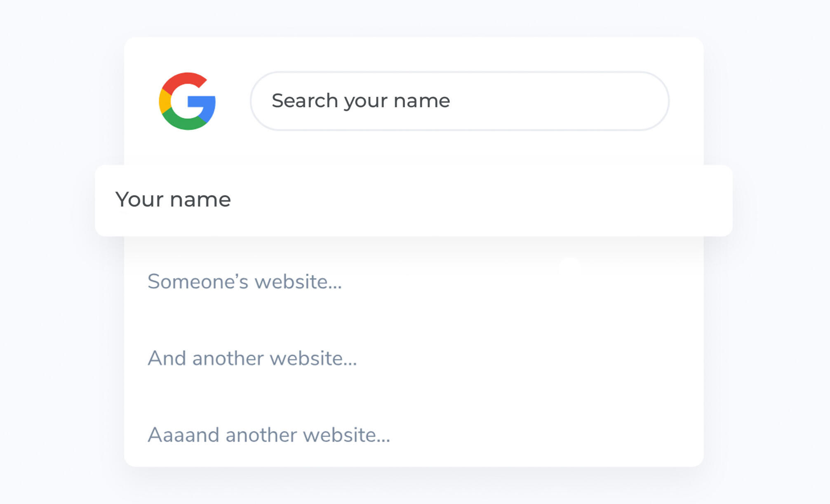
Task: Click the yellow segment of the Google logo
Action: [164, 101]
